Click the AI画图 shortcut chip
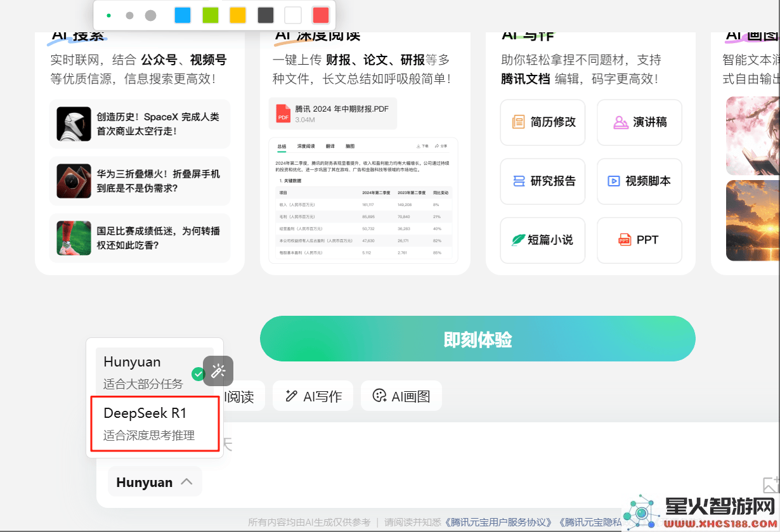The image size is (780, 532). click(401, 396)
